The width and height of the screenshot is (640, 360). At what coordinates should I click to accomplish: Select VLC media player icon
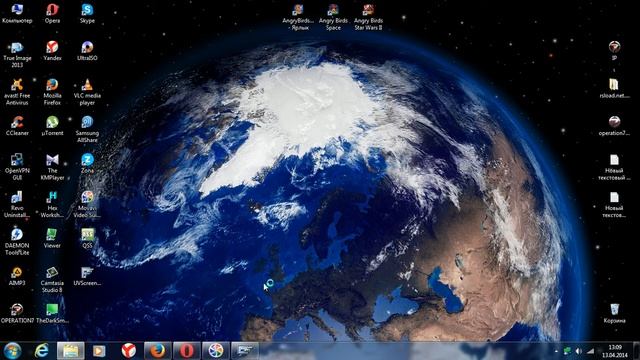coord(87,92)
